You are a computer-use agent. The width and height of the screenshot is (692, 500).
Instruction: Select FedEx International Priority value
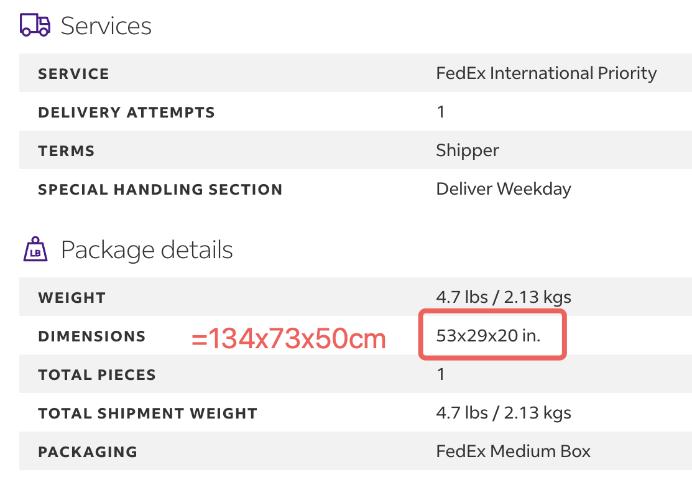pyautogui.click(x=546, y=73)
